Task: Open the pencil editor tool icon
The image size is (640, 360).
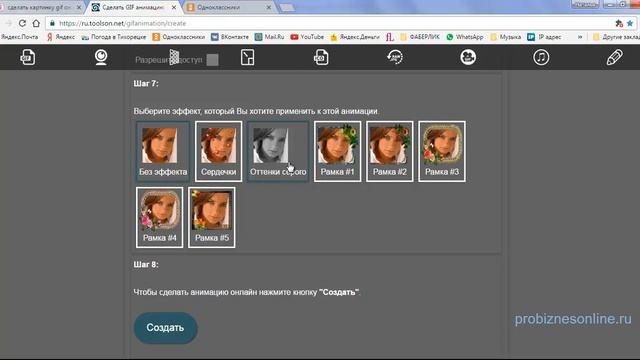Action: [x=614, y=57]
